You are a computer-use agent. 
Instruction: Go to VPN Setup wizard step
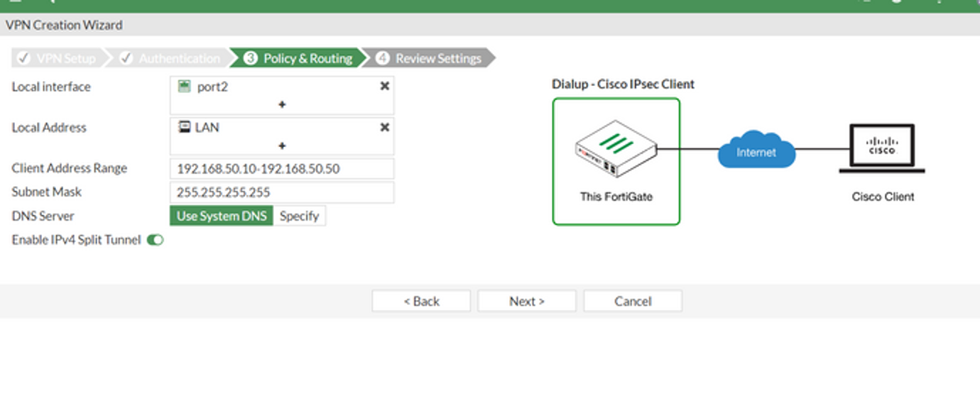coord(58,58)
